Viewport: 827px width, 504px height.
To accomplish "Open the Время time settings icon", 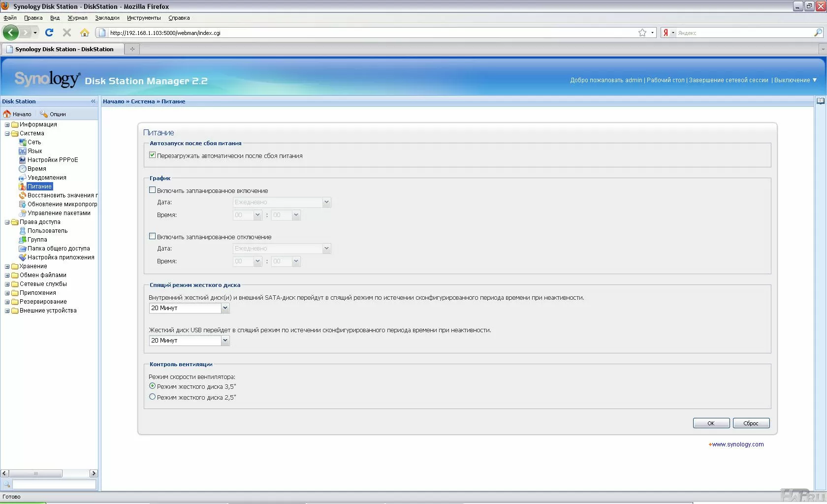I will point(22,169).
